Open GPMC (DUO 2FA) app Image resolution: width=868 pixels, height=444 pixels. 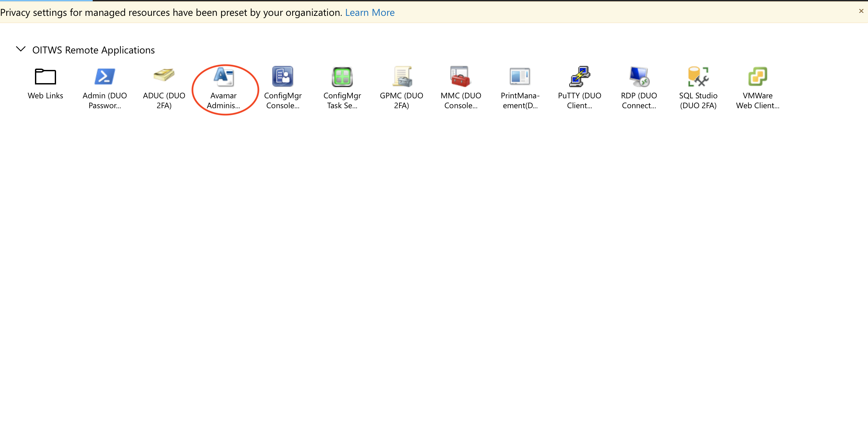[x=401, y=77]
